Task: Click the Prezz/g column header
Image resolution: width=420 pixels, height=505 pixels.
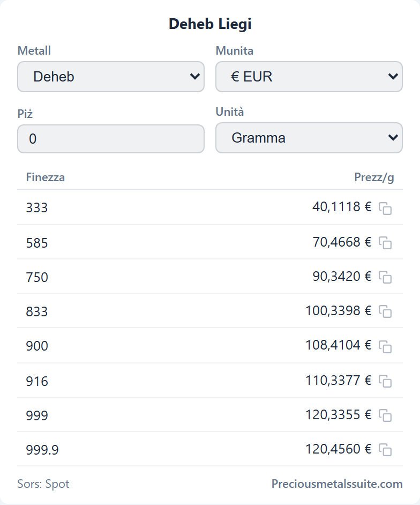Action: point(374,177)
